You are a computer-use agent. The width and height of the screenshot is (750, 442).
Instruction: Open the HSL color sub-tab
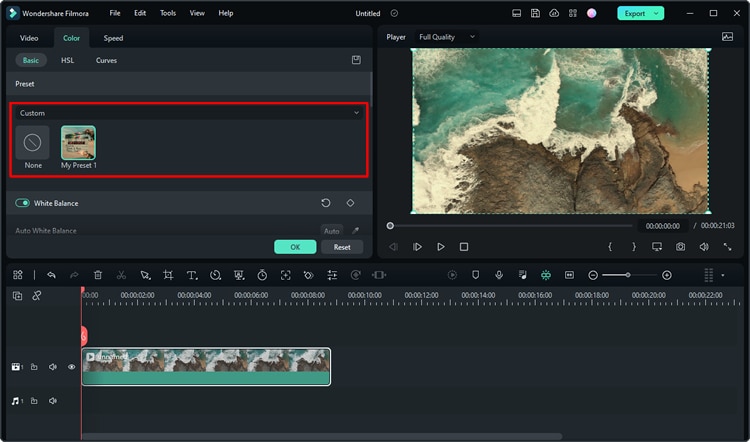[67, 60]
